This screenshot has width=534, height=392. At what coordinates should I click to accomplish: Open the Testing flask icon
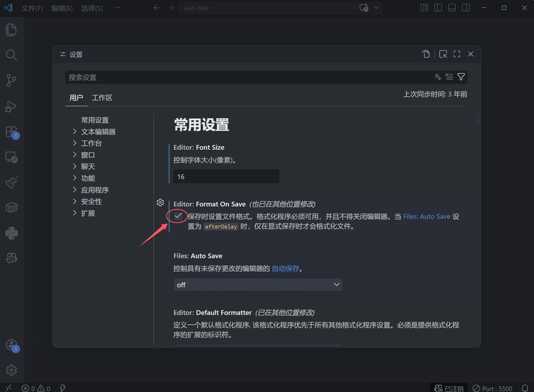pos(11,183)
